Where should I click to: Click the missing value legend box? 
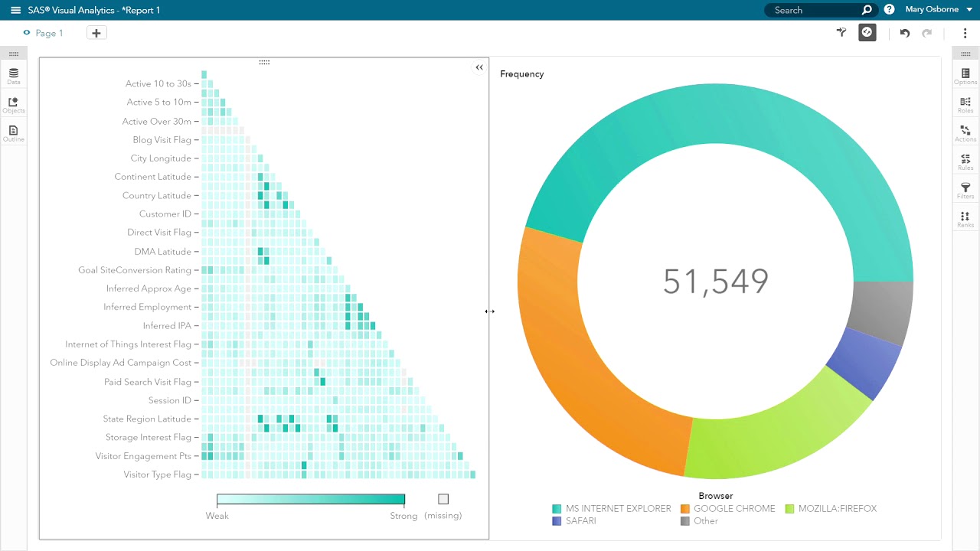[x=443, y=499]
